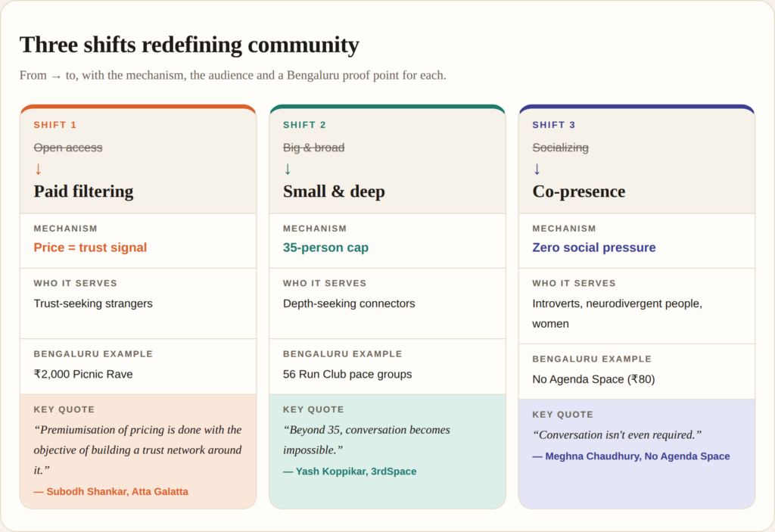
Task: Select "₹2,000 Picnic Rave" example
Action: (83, 375)
